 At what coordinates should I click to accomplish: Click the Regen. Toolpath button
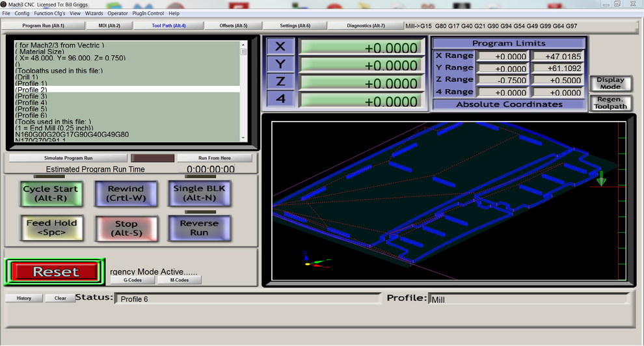coord(610,103)
